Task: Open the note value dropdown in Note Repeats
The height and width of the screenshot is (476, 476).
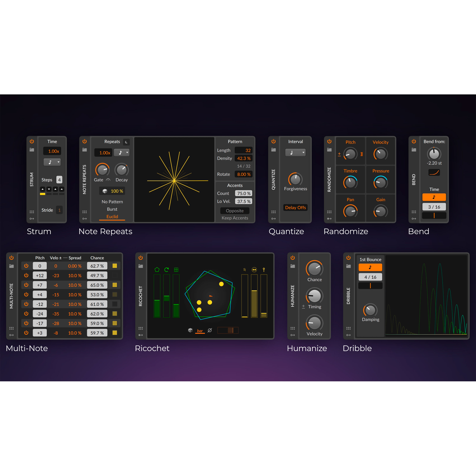Action: pyautogui.click(x=122, y=152)
